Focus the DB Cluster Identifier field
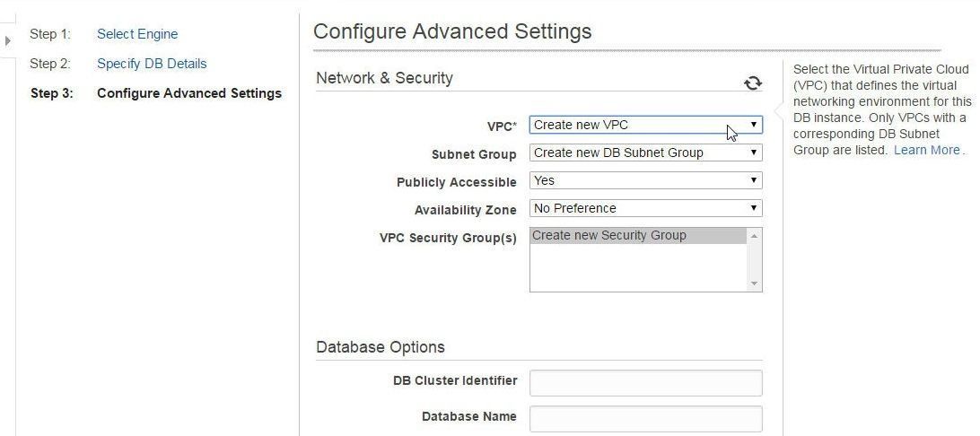 pos(645,383)
